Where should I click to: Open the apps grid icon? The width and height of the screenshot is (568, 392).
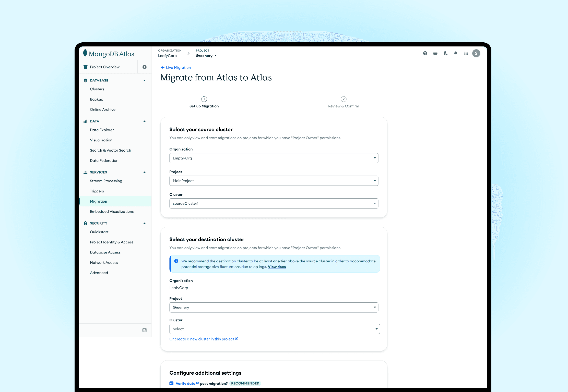click(x=466, y=53)
